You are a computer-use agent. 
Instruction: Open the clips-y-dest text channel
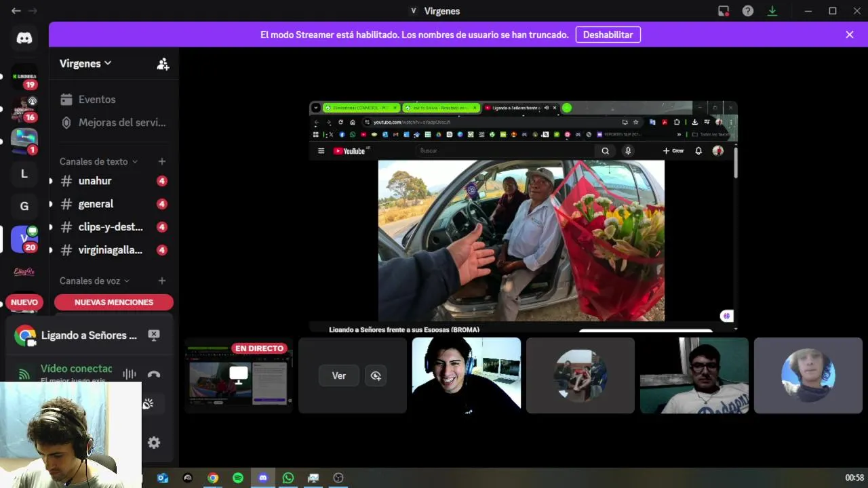[112, 227]
